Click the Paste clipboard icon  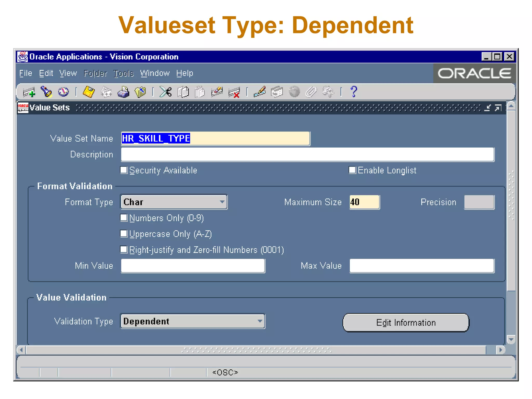(200, 92)
